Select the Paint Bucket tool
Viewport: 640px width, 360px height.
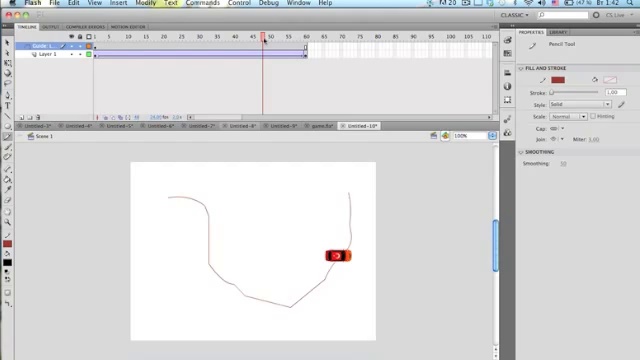7,180
